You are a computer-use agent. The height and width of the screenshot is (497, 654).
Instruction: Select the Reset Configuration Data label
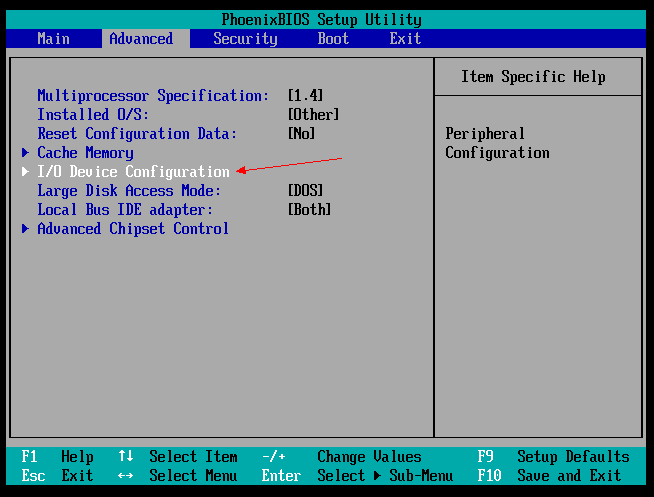[x=137, y=134]
